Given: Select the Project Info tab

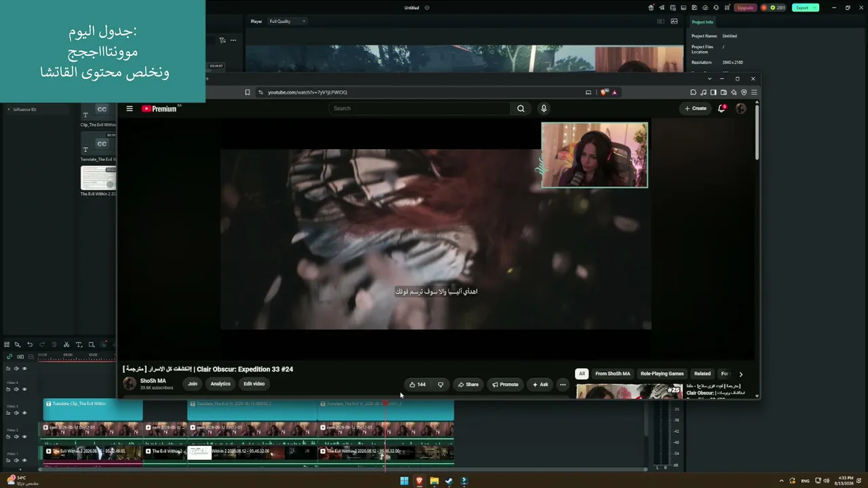Looking at the screenshot, I should coord(703,22).
